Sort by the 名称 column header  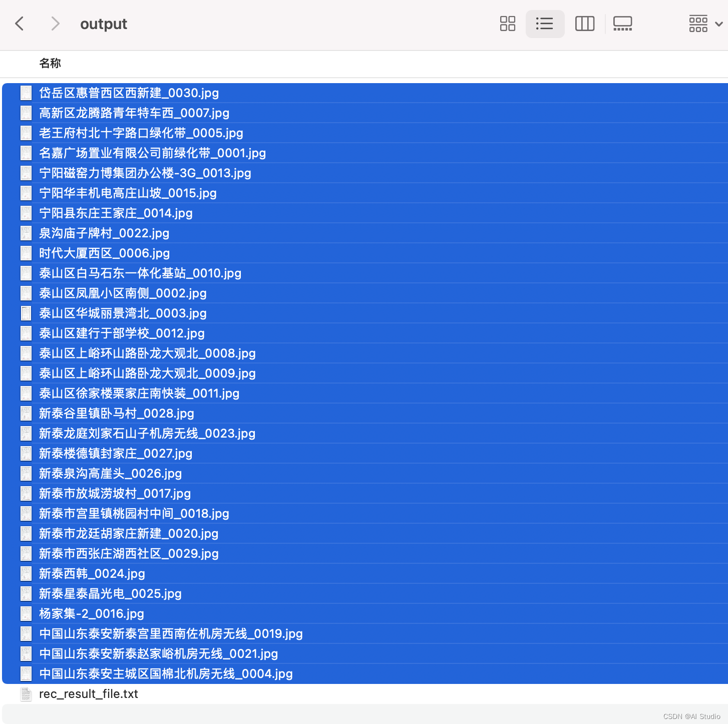tap(50, 63)
